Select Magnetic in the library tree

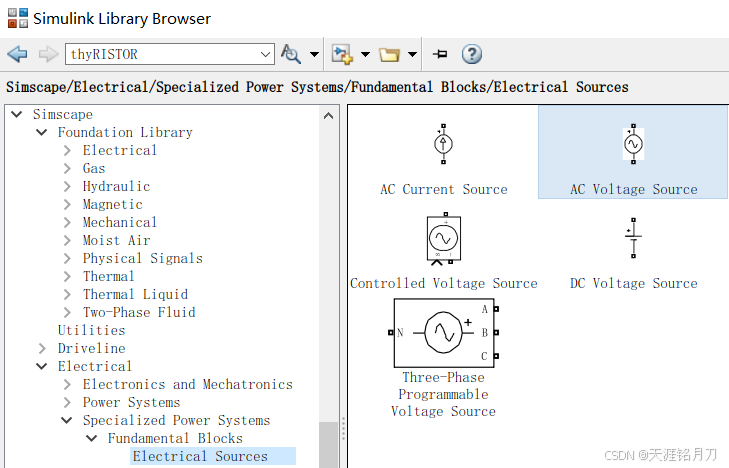(113, 204)
